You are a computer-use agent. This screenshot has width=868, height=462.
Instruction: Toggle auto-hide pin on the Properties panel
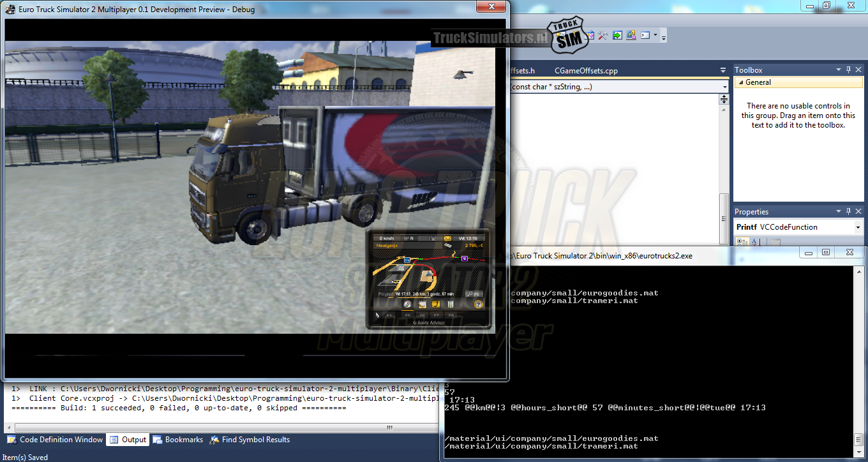pyautogui.click(x=849, y=212)
